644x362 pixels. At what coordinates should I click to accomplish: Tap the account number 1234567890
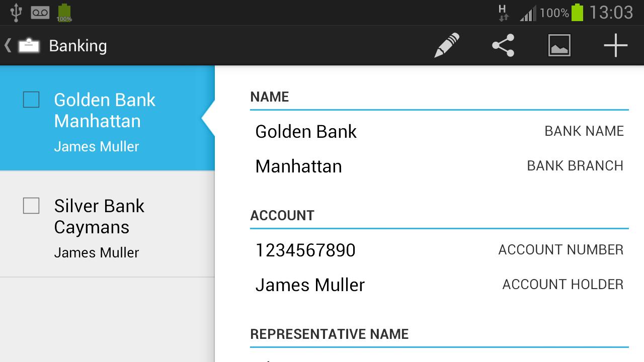coord(305,250)
